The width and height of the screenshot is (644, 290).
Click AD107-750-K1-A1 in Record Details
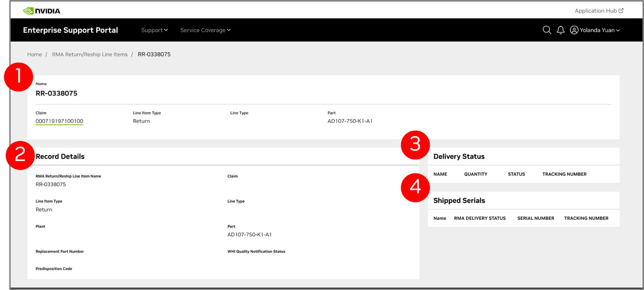250,235
